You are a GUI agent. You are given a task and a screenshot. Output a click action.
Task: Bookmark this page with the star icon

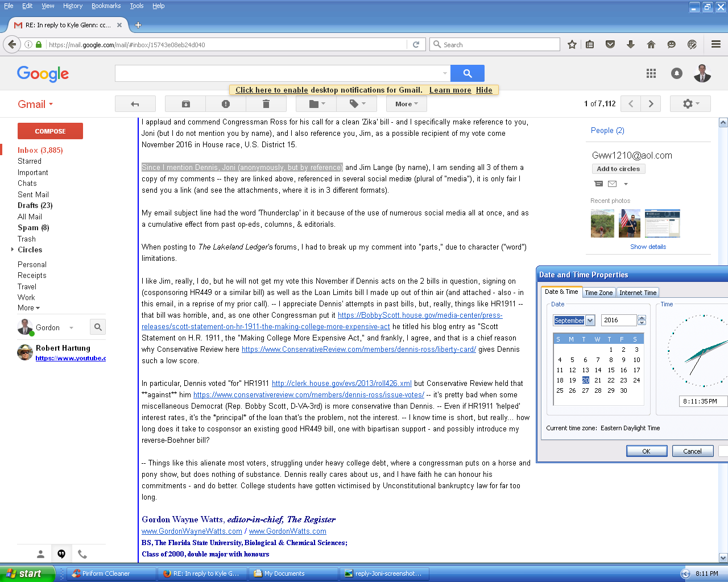click(572, 44)
